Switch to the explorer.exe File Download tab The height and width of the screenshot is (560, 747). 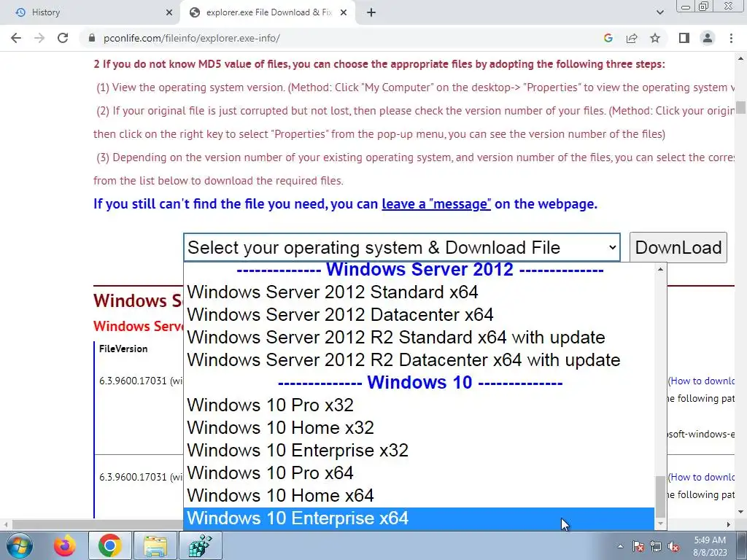[x=269, y=12]
